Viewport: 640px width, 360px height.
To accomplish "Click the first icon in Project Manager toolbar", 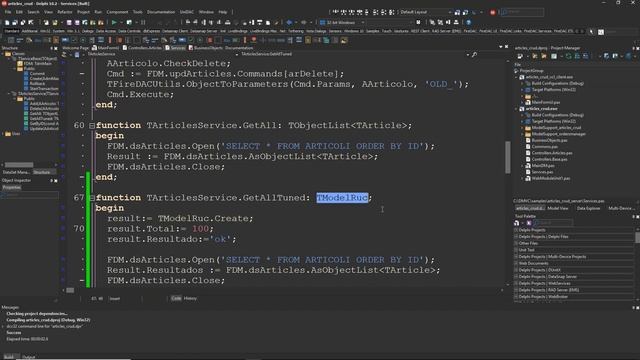I will [x=520, y=56].
